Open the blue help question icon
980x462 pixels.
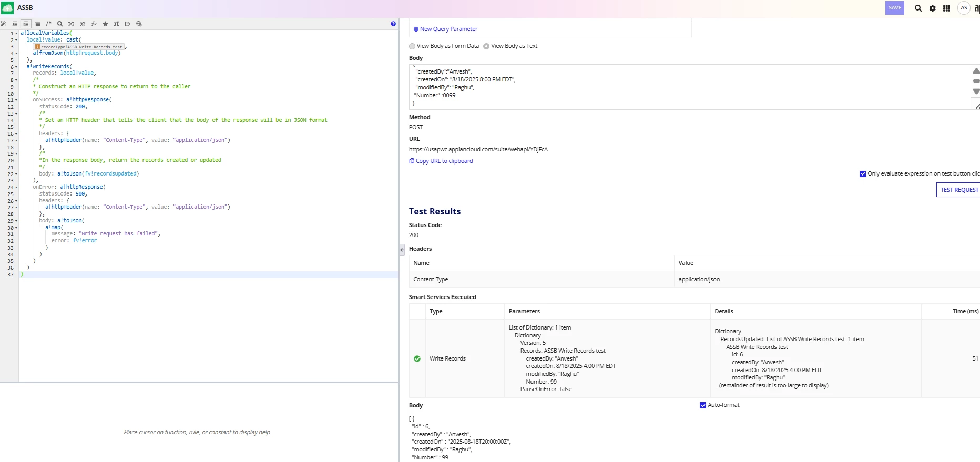393,24
